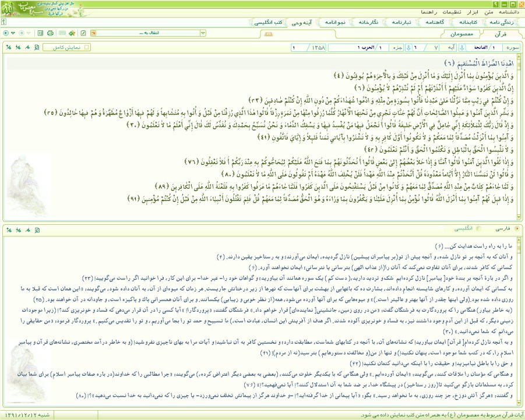Click the open book icon on the tab
The height and width of the screenshot is (420, 525).
click(x=269, y=34)
